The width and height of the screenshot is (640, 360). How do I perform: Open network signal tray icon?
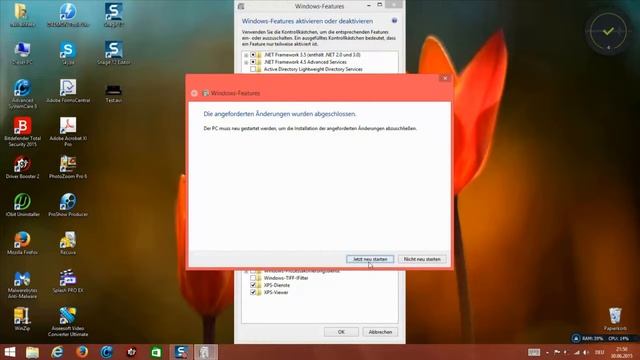point(577,352)
